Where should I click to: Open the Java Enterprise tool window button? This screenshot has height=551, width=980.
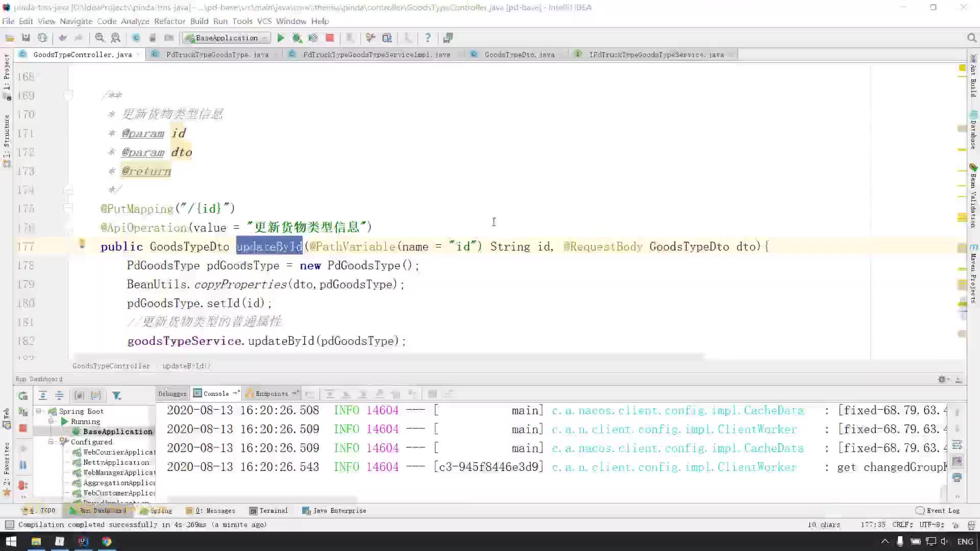(334, 510)
